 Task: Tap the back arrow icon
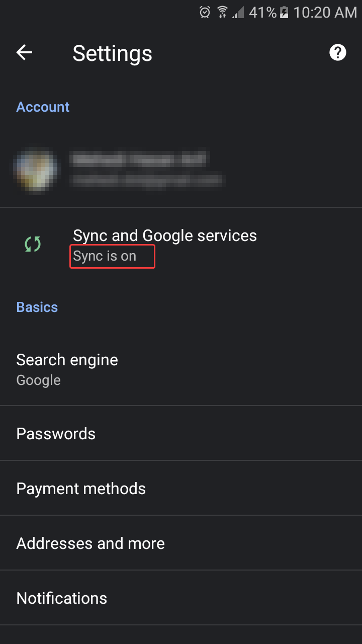24,52
